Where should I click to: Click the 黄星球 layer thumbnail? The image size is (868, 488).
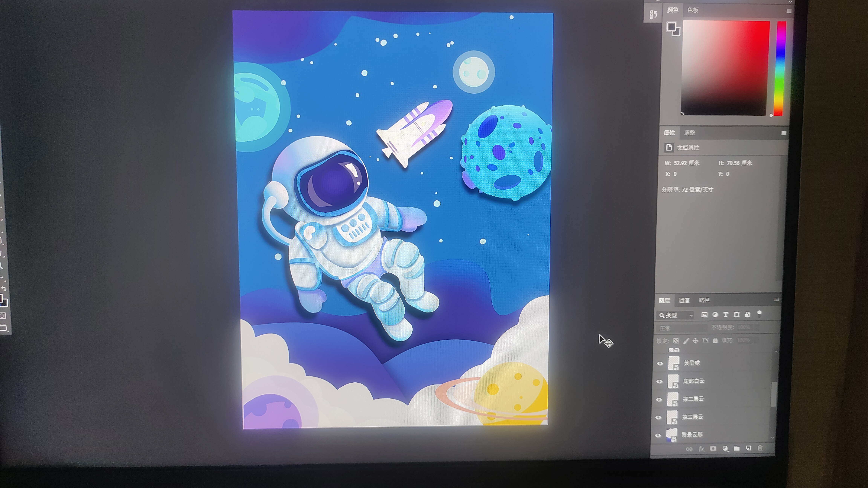click(674, 363)
